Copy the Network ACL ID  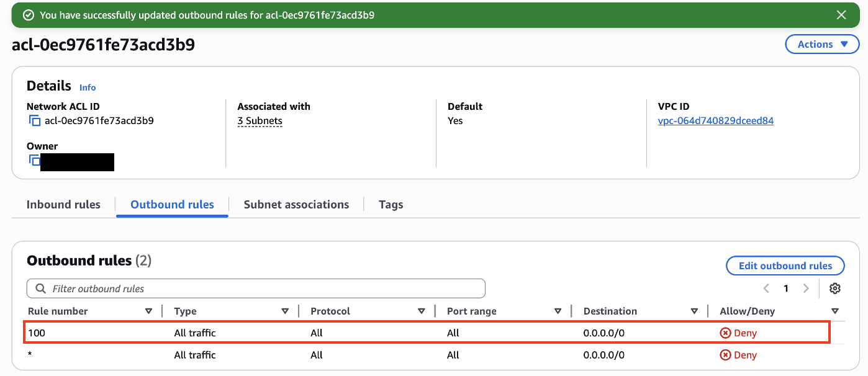coord(35,120)
